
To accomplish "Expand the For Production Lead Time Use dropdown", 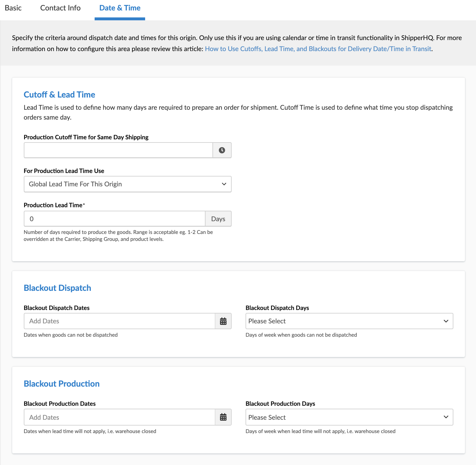I will (x=127, y=184).
